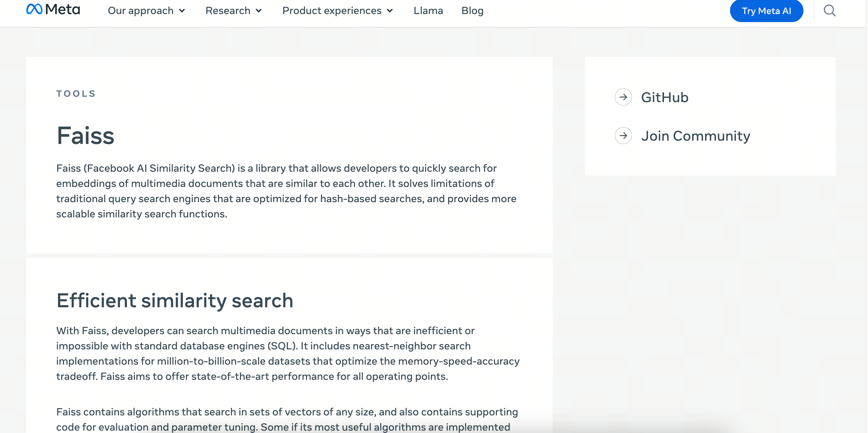Click the TOOLS category label
The height and width of the screenshot is (433, 868).
click(x=76, y=94)
